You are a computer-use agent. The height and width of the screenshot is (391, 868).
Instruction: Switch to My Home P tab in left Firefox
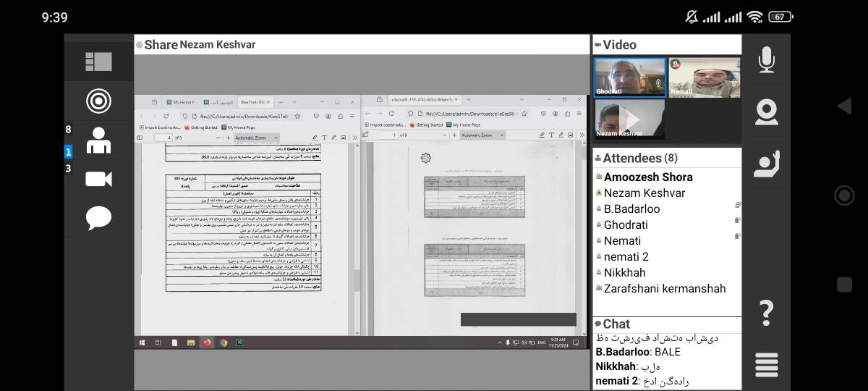[181, 102]
